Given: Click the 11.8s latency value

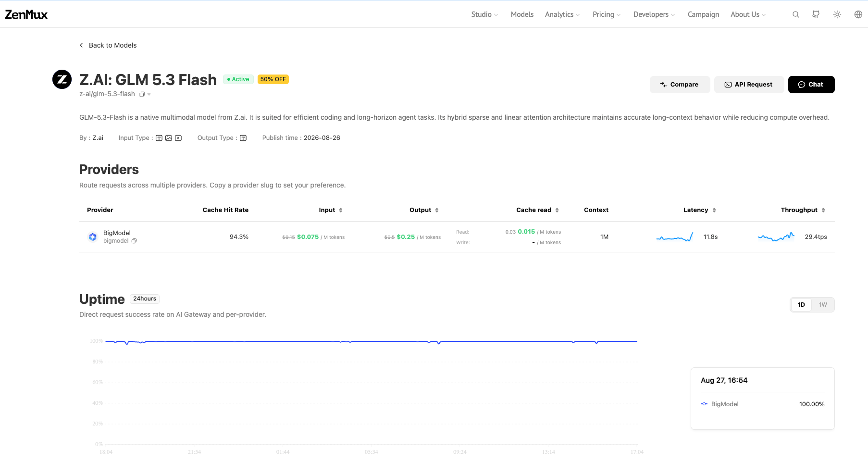Looking at the screenshot, I should 710,237.
